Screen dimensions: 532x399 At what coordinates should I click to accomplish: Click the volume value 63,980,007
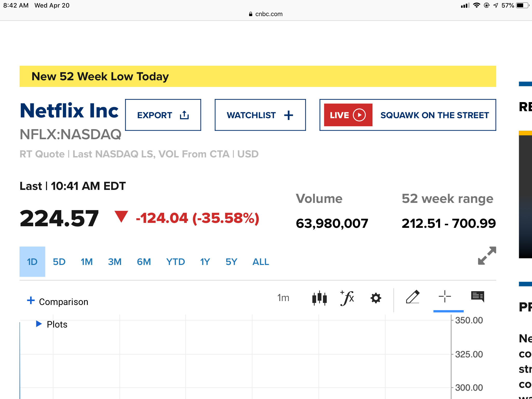click(x=332, y=223)
